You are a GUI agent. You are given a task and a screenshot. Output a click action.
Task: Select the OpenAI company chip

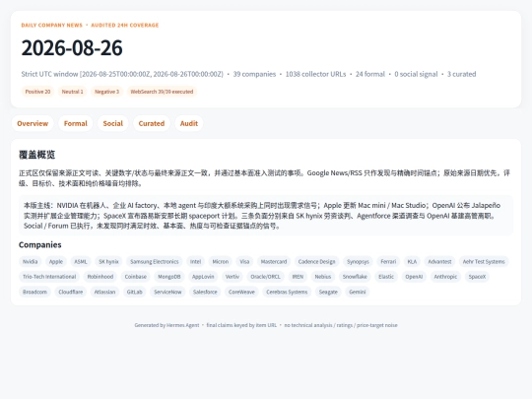[x=414, y=277]
